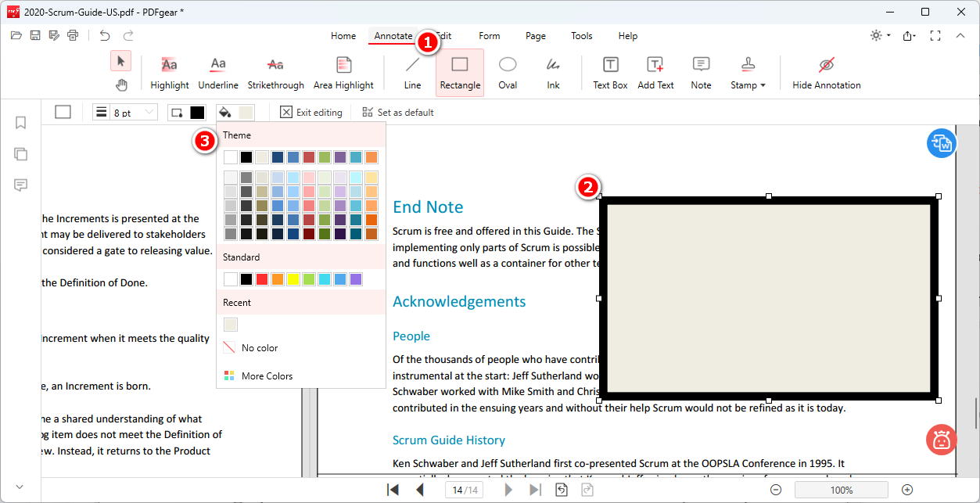The width and height of the screenshot is (980, 503).
Task: Open the Page ribbon tab
Action: click(535, 35)
